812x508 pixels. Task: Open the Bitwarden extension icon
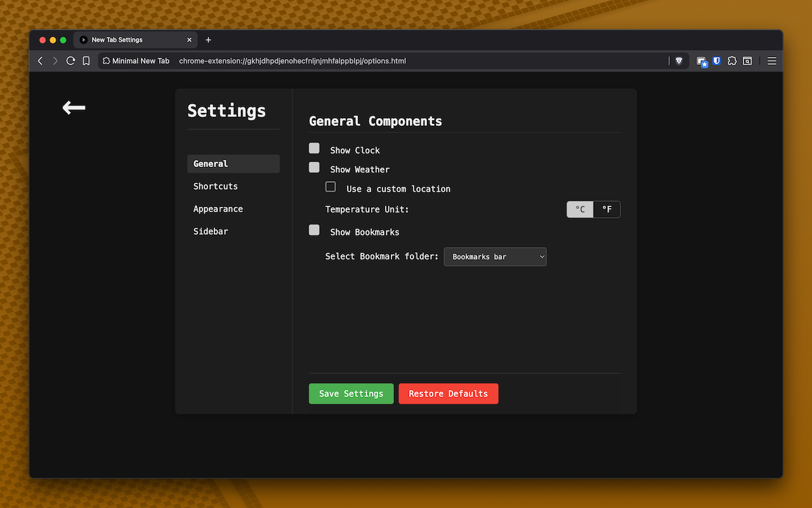(x=716, y=61)
